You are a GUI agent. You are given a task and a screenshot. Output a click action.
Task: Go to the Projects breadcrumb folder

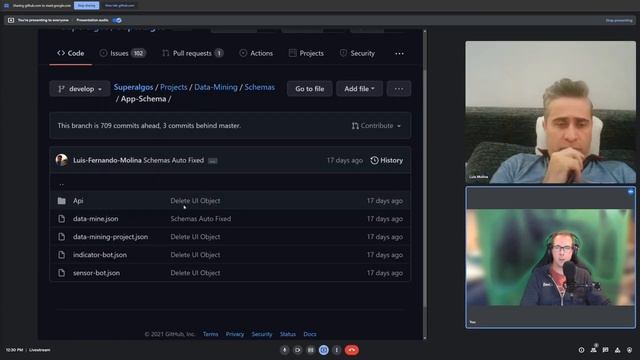173,87
